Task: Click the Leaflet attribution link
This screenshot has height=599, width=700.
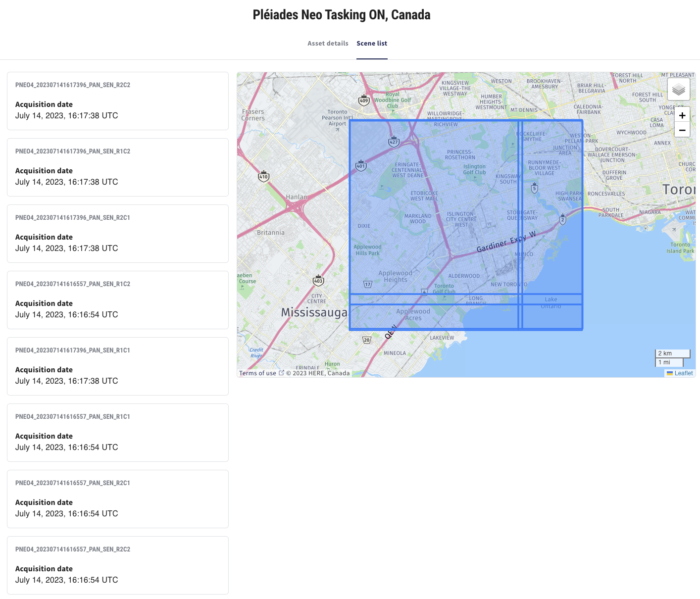Action: coord(684,373)
